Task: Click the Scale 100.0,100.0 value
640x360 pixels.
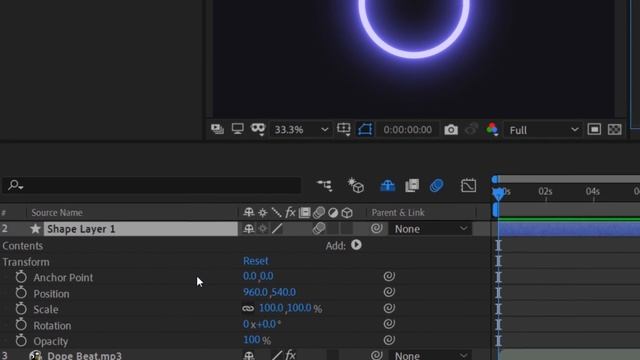Action: (285, 308)
